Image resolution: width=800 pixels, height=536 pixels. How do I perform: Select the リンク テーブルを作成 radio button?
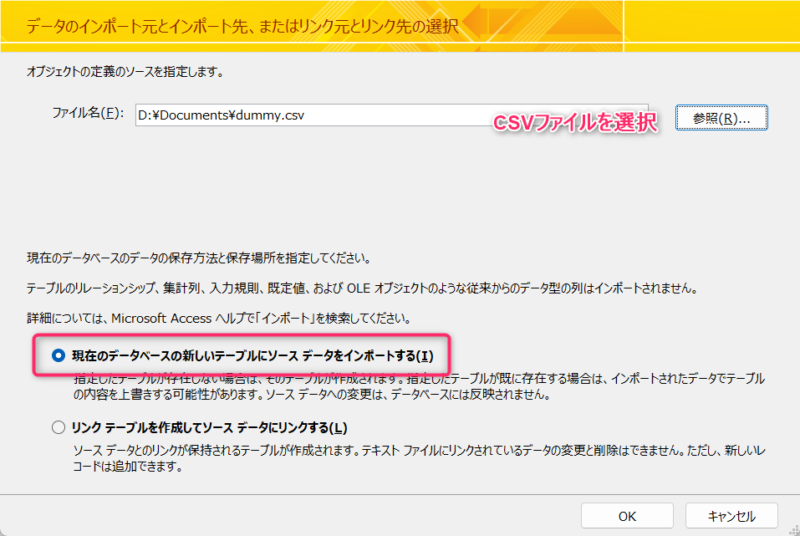point(59,427)
